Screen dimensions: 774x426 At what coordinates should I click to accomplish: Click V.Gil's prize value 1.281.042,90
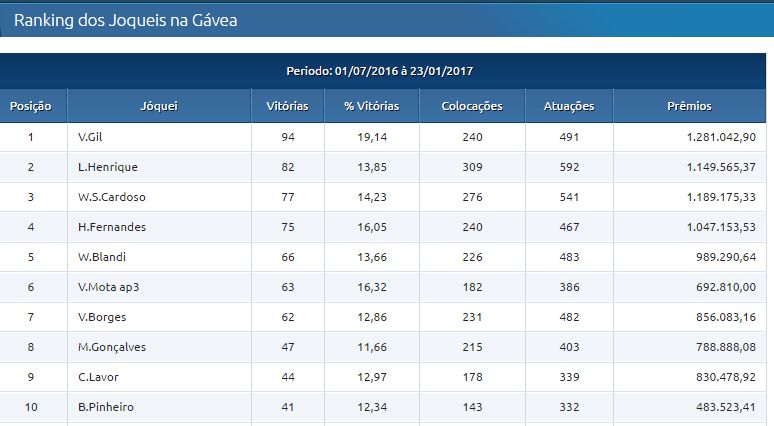pyautogui.click(x=721, y=137)
